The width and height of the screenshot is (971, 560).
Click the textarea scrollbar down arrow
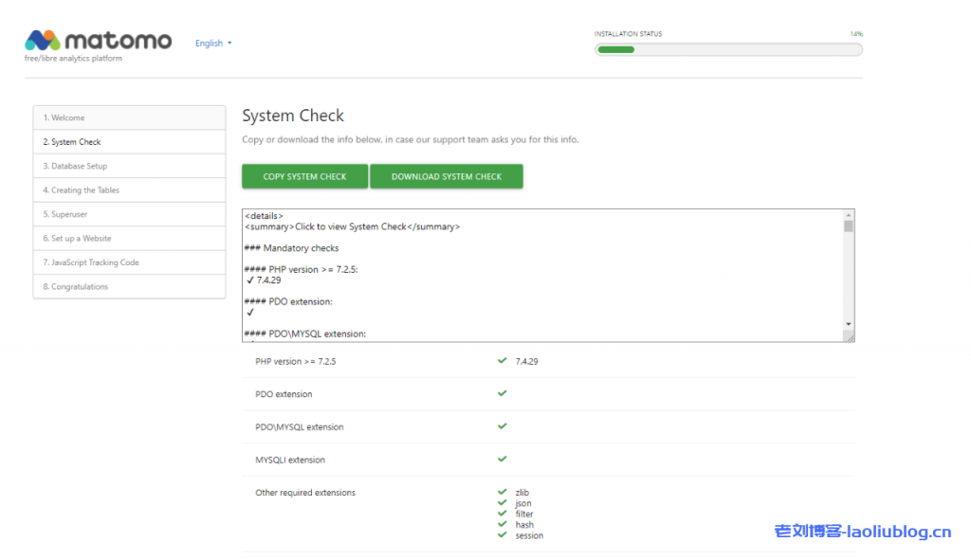point(849,324)
